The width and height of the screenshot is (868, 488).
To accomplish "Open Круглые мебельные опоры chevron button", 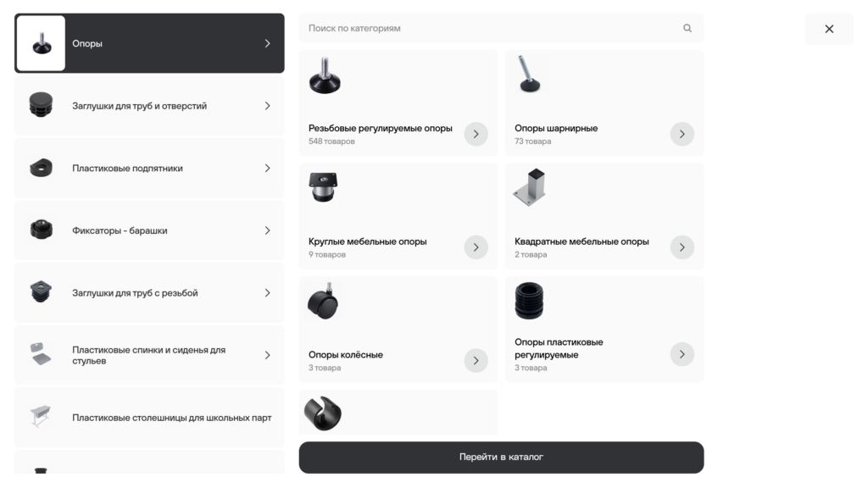I will pyautogui.click(x=476, y=247).
